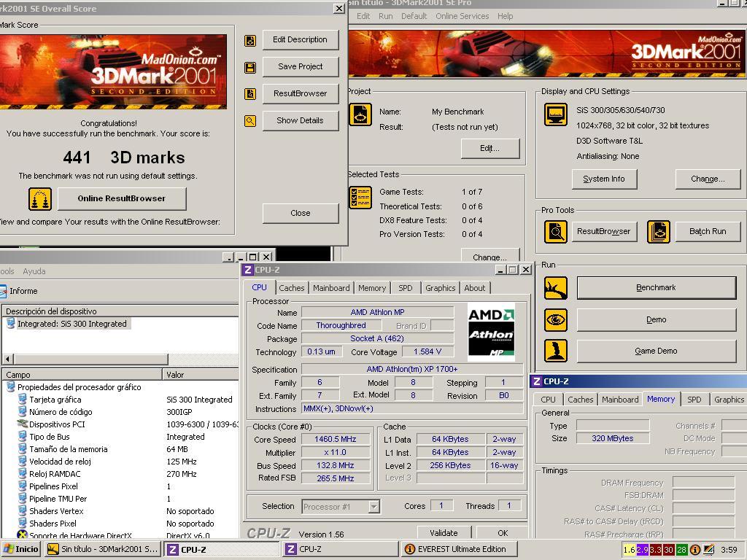Image resolution: width=747 pixels, height=560 pixels.
Task: Click the tray voltage indicator 1.6
Action: click(629, 550)
